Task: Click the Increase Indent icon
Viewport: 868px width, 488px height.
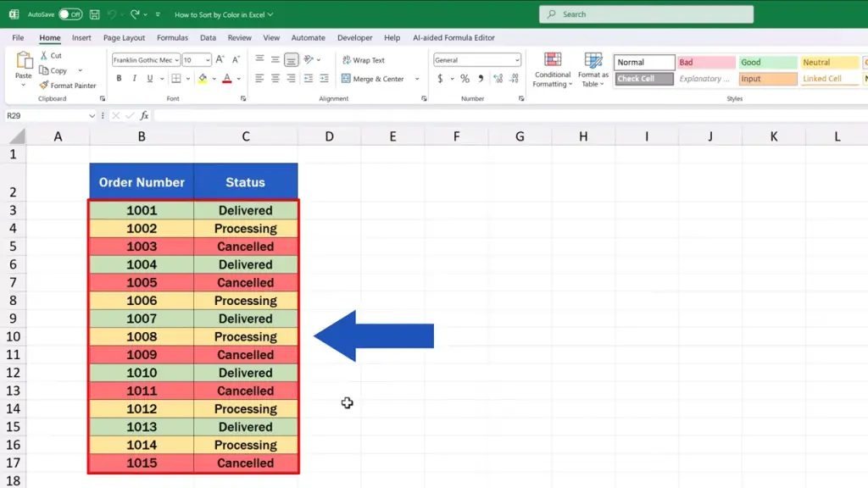Action: coord(324,79)
